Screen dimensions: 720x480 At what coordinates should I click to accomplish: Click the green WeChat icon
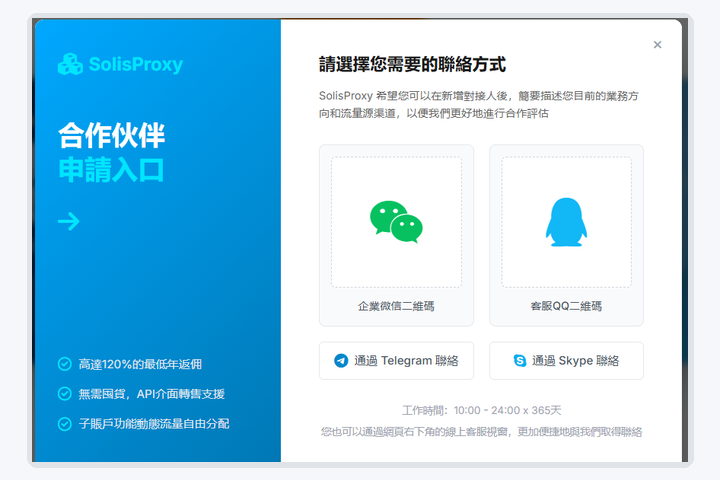pyautogui.click(x=396, y=222)
